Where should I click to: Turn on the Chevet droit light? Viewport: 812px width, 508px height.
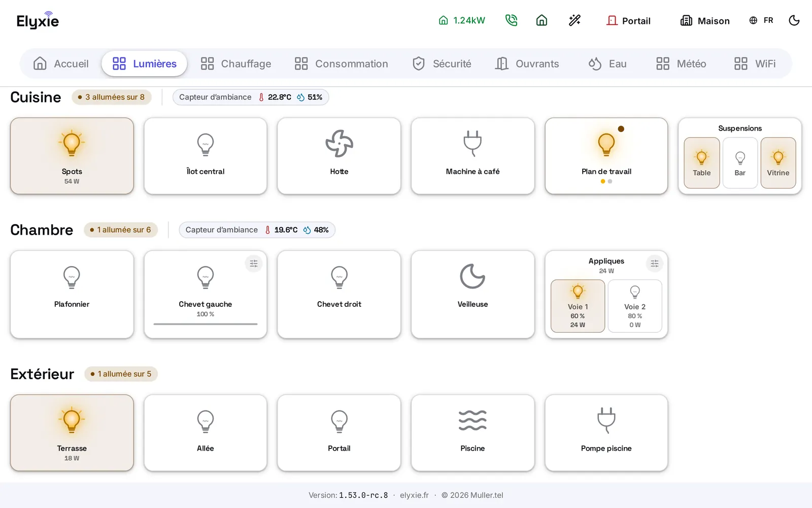(x=339, y=294)
